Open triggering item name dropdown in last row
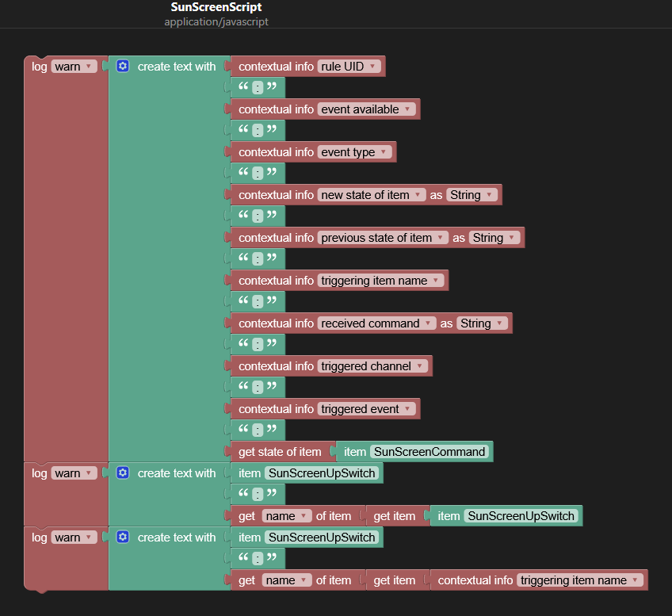672x616 pixels. 580,580
